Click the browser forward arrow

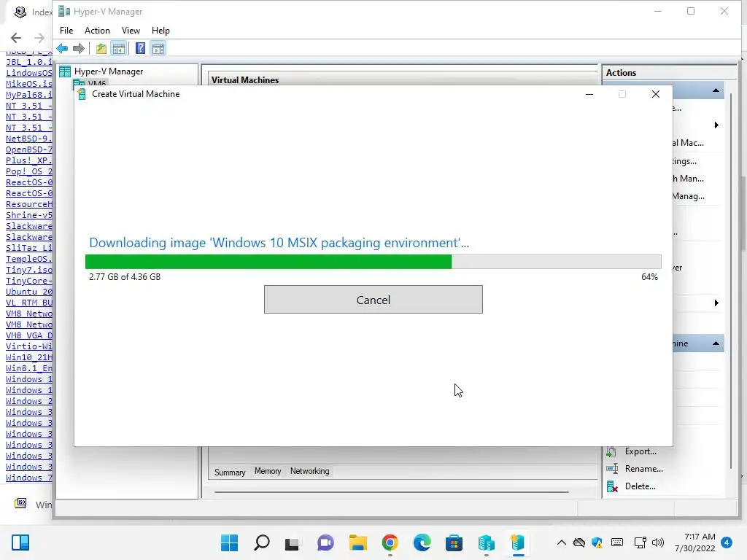39,38
